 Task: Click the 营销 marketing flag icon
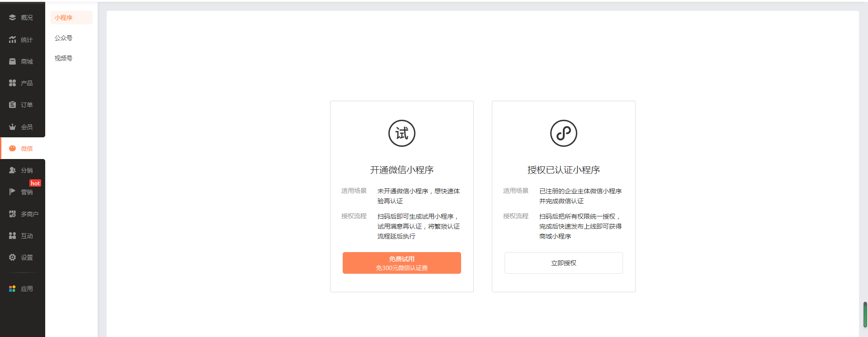12,192
